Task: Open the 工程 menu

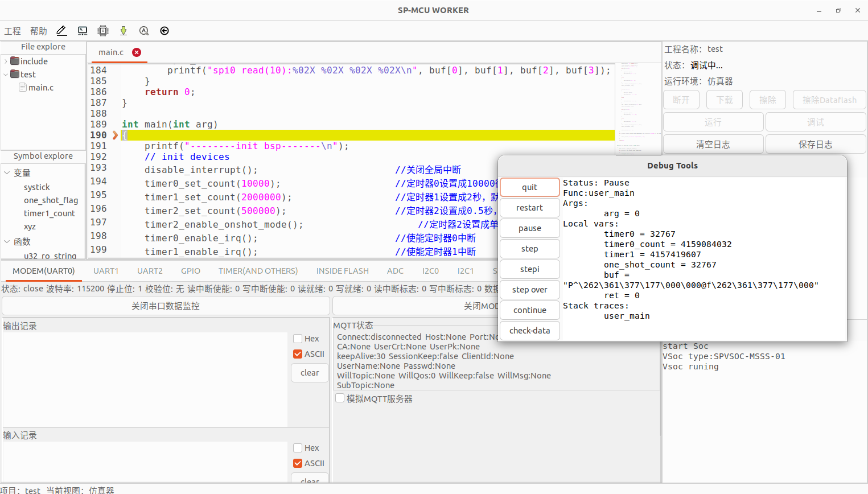Action: 13,31
